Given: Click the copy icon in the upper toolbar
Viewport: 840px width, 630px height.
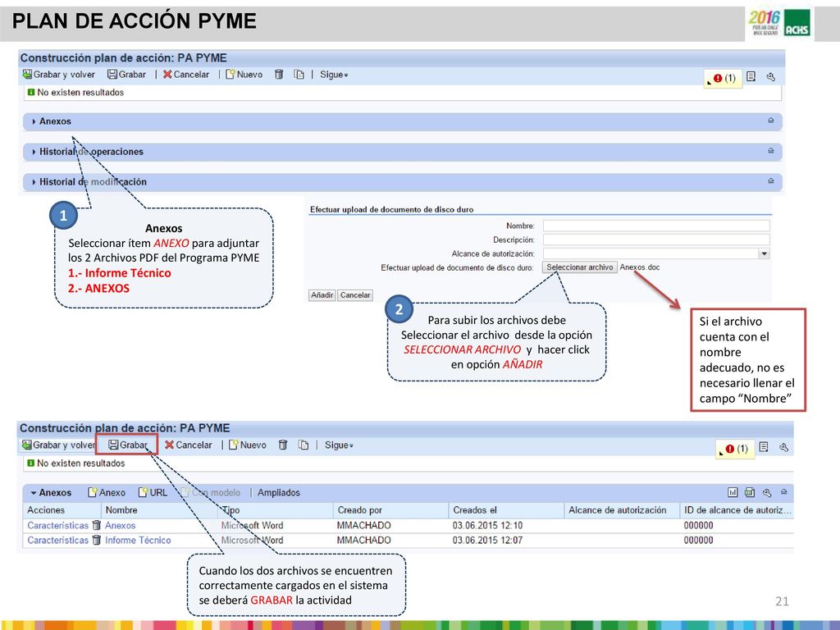Looking at the screenshot, I should click(x=299, y=75).
